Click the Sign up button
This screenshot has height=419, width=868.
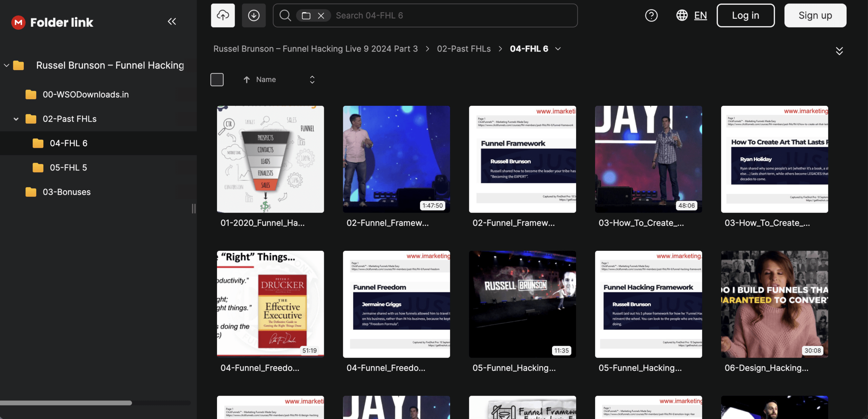[815, 16]
